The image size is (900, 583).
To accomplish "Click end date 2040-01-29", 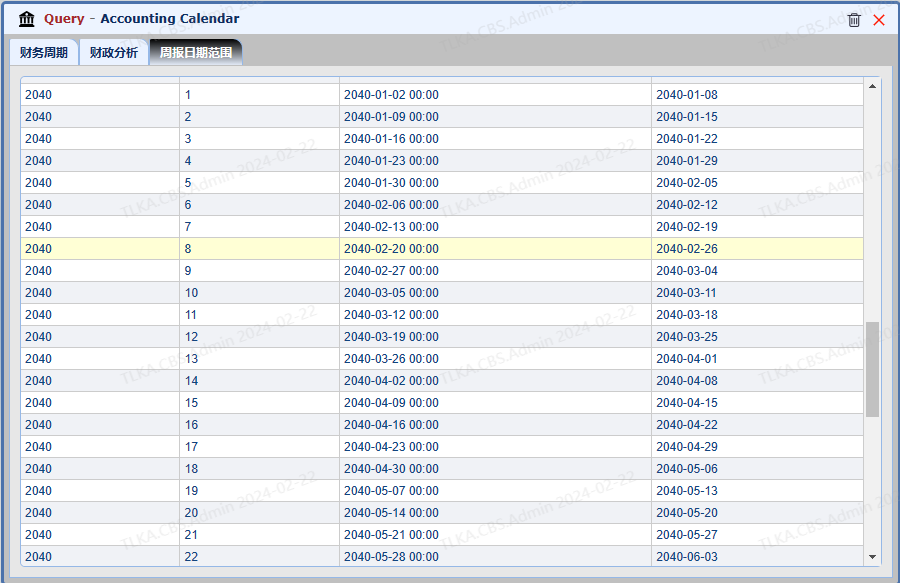I will [x=757, y=161].
